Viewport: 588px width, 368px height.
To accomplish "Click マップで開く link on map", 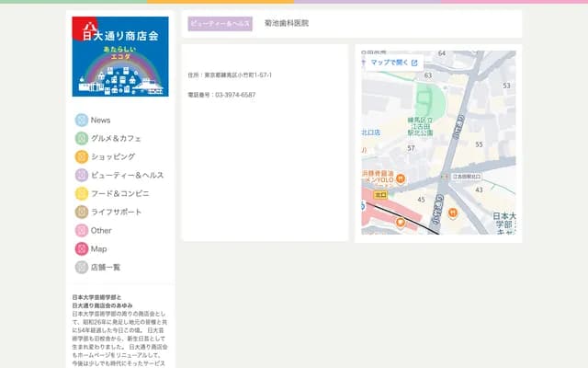I will click(x=390, y=63).
